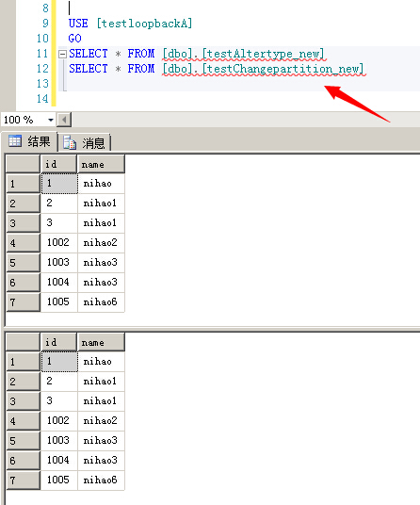Click cell 'nihao6' in the second grid
The height and width of the screenshot is (505, 420).
click(101, 480)
